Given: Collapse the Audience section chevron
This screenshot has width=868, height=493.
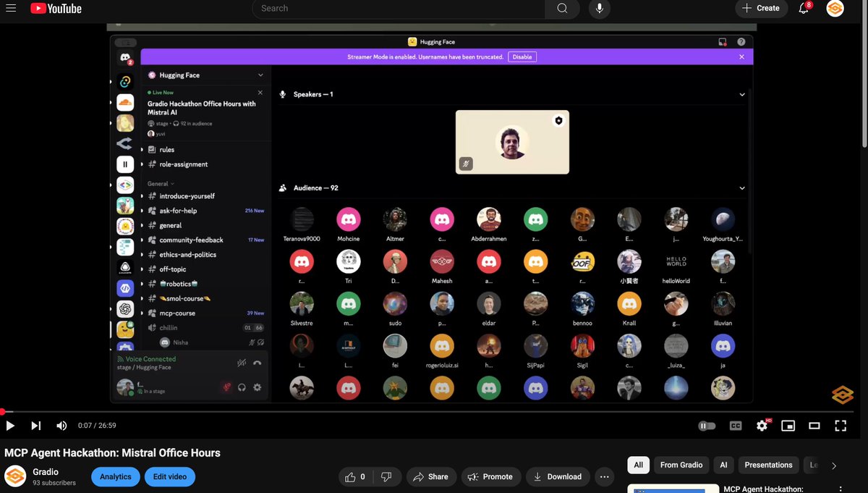Looking at the screenshot, I should 741,188.
